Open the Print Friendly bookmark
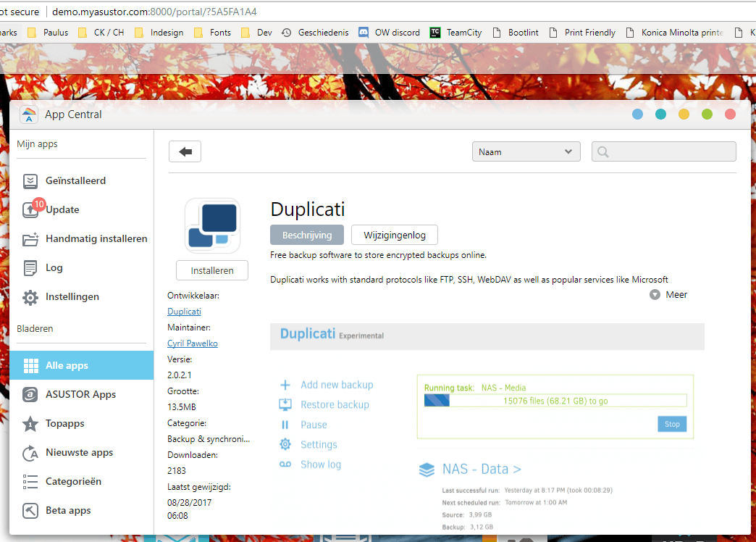756x542 pixels. 582,33
